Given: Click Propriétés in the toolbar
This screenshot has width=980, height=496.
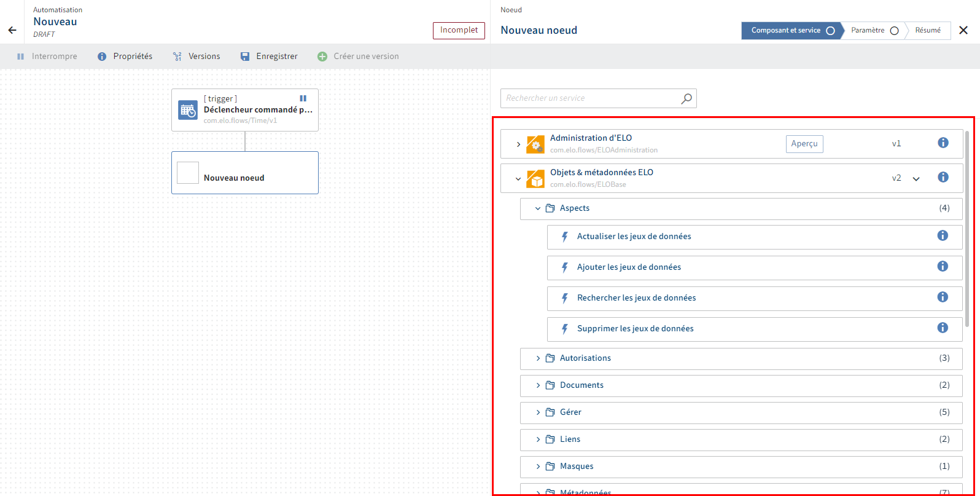Looking at the screenshot, I should point(125,57).
